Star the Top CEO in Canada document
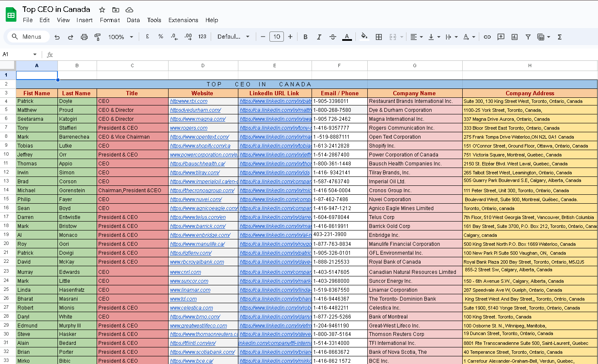 pos(102,10)
